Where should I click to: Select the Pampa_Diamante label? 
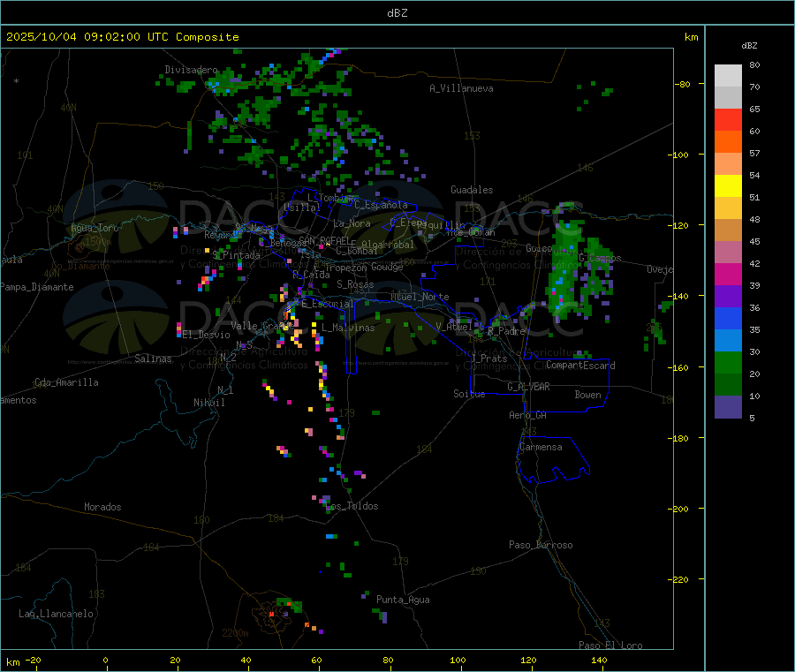point(37,287)
